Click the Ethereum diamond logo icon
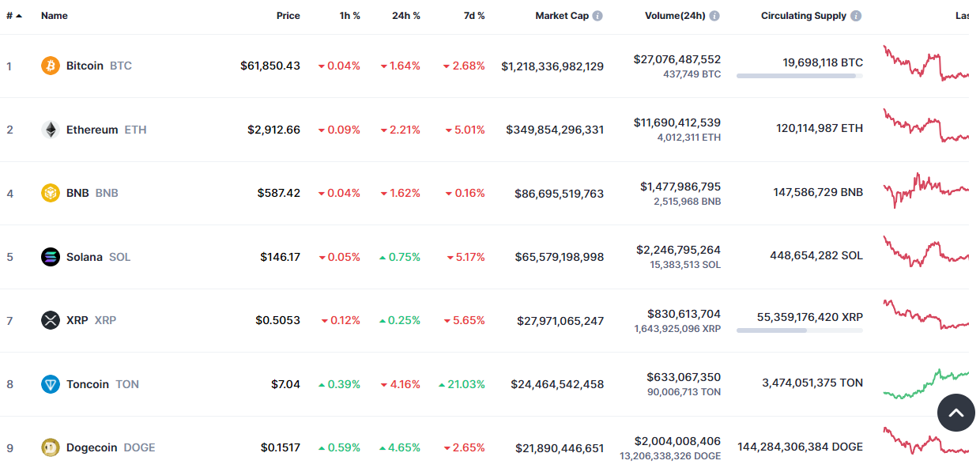 tap(51, 130)
